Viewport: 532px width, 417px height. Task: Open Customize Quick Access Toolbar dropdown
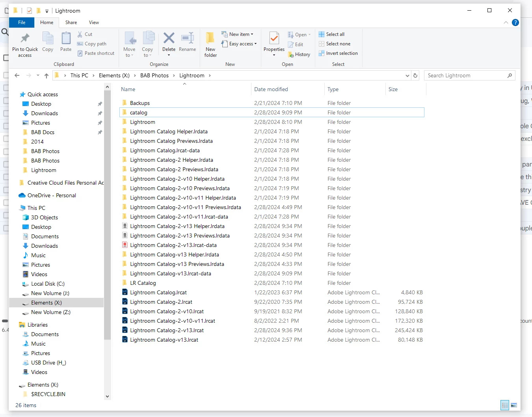point(47,11)
